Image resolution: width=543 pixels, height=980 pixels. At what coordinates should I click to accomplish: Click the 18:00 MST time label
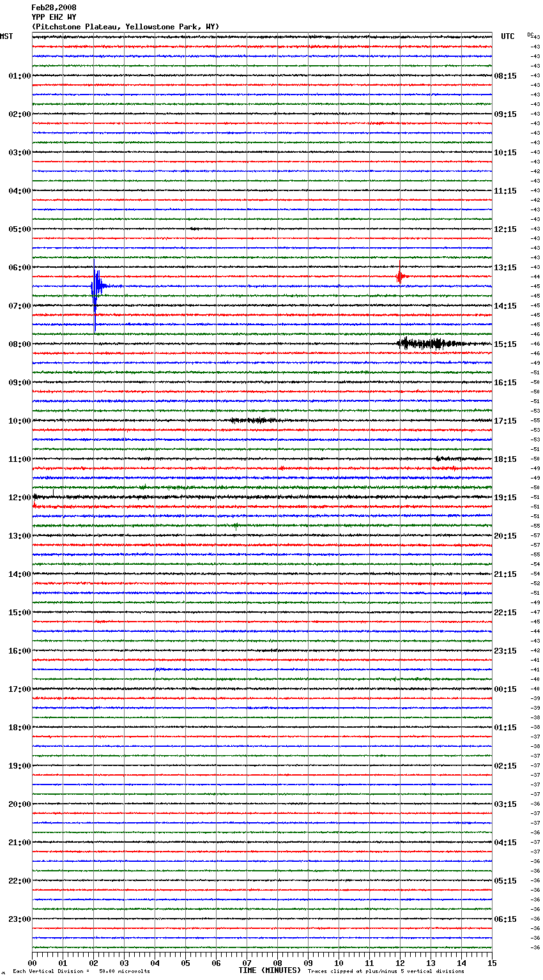[x=20, y=728]
